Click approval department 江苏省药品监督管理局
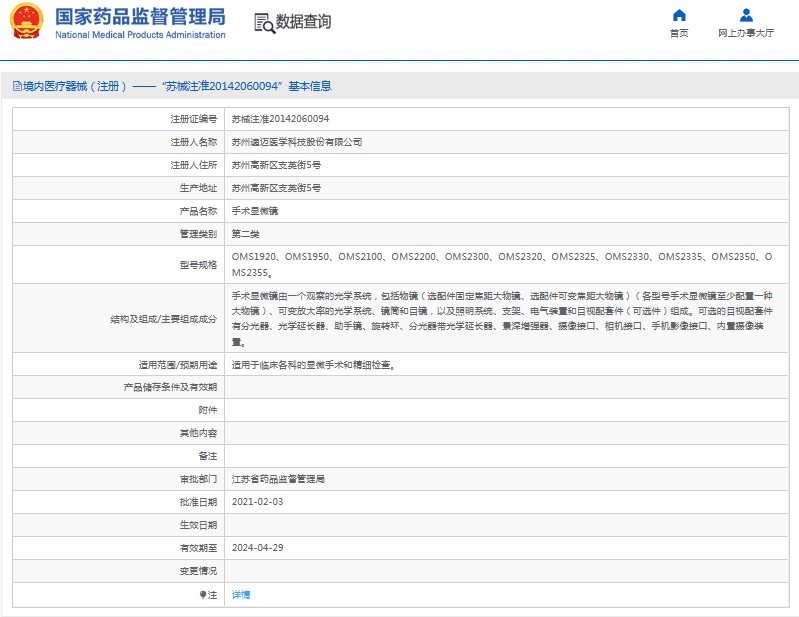Viewport: 799px width, 617px height. coord(278,479)
